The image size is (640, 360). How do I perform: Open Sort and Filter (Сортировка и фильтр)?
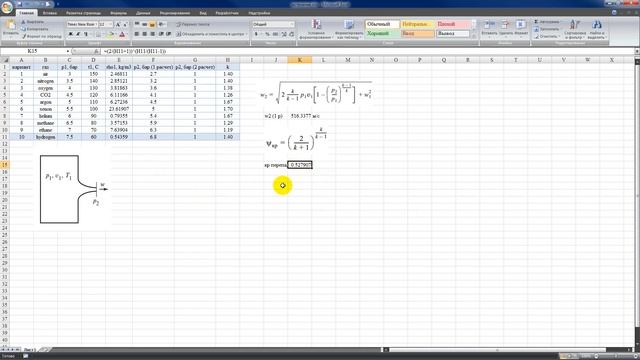575,29
